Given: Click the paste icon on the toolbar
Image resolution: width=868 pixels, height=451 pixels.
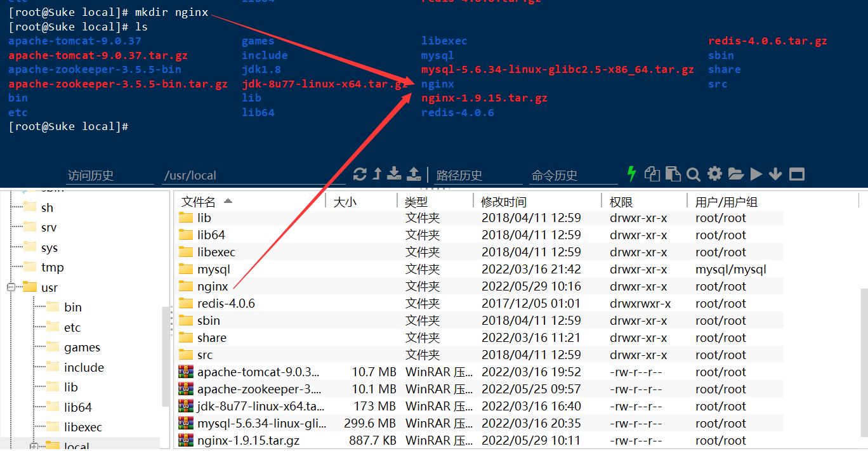Looking at the screenshot, I should (x=673, y=174).
